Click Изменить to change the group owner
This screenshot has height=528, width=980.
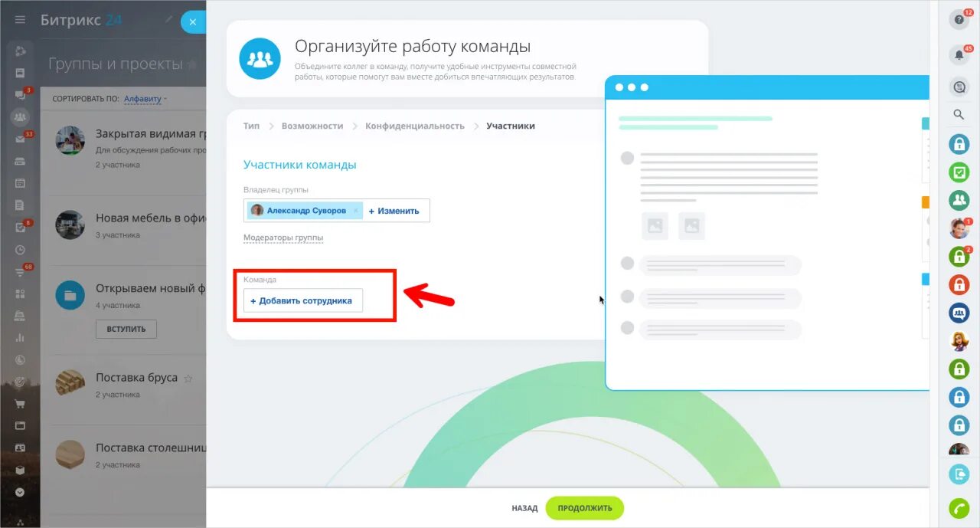(x=394, y=211)
